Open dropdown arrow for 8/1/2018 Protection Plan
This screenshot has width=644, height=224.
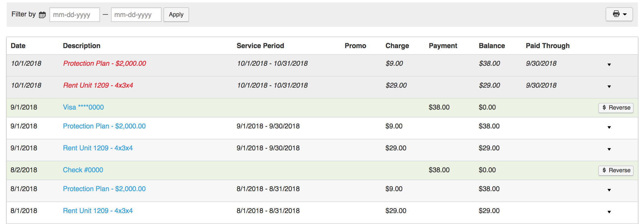click(x=609, y=190)
